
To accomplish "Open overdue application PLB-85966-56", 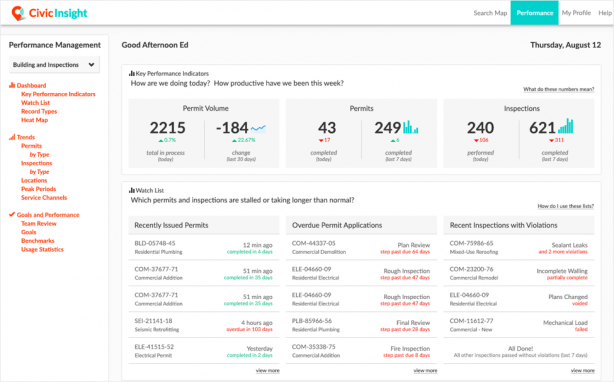I will pos(312,321).
